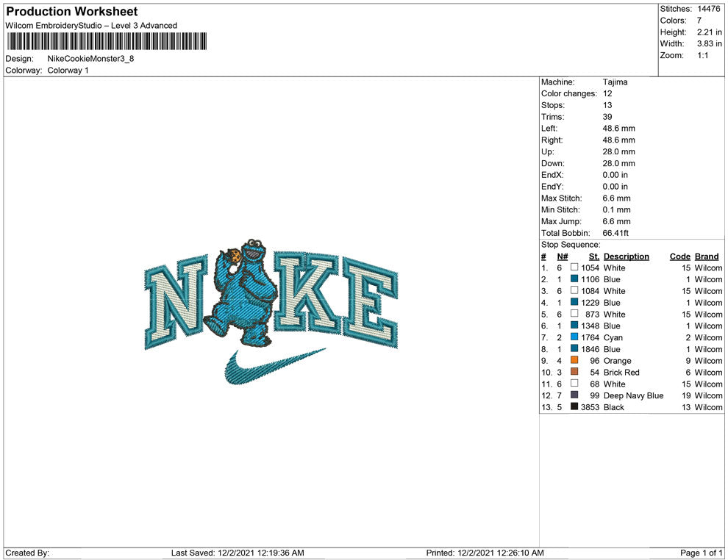Click the 'Created By:' footer label

(x=27, y=553)
